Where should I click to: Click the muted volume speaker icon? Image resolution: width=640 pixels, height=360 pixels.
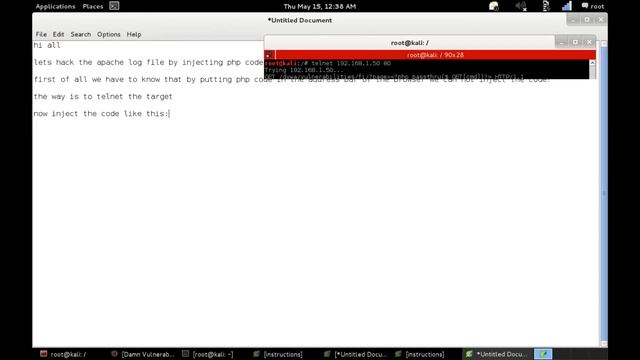click(521, 6)
